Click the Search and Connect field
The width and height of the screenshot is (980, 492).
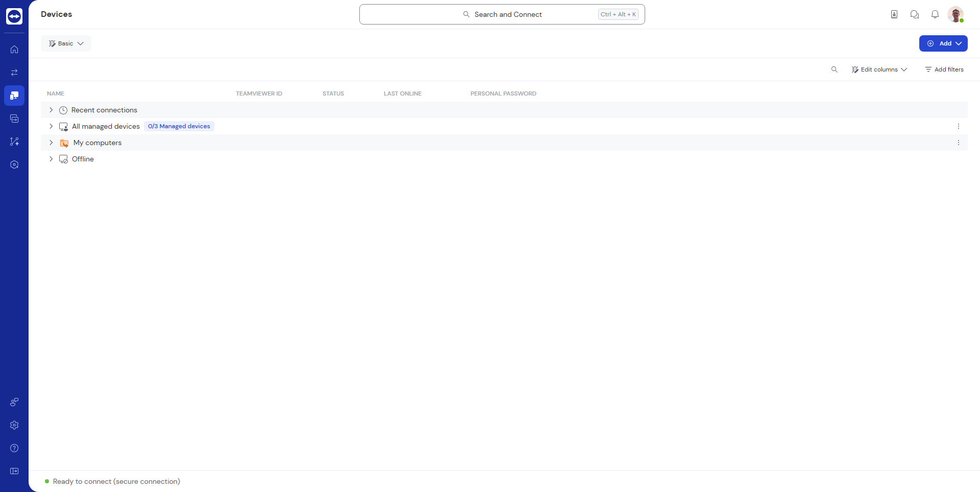tap(502, 14)
